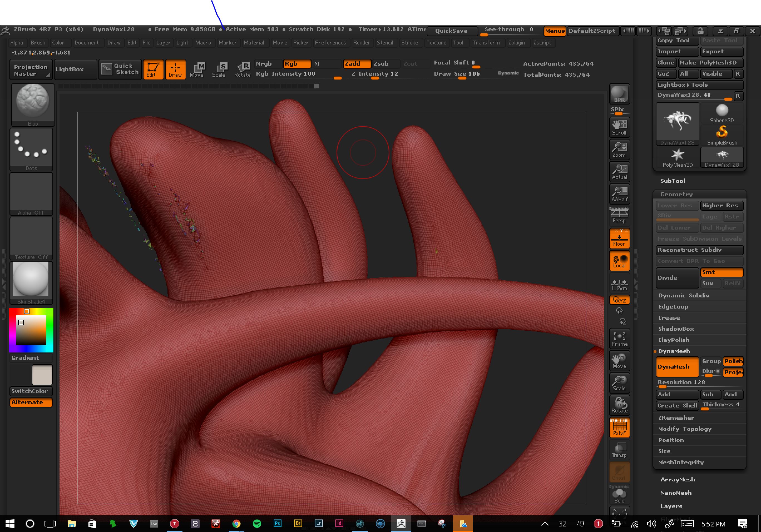
Task: Open the Stroke menu
Action: [x=409, y=43]
